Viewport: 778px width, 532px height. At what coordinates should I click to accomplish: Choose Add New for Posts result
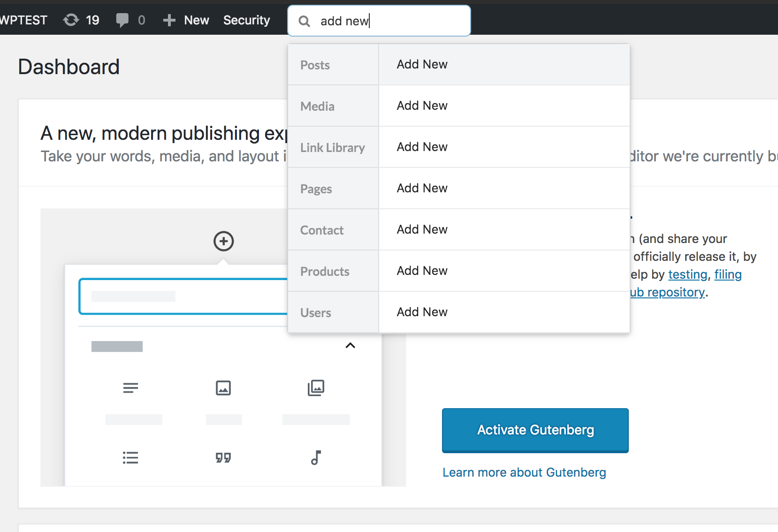click(422, 64)
